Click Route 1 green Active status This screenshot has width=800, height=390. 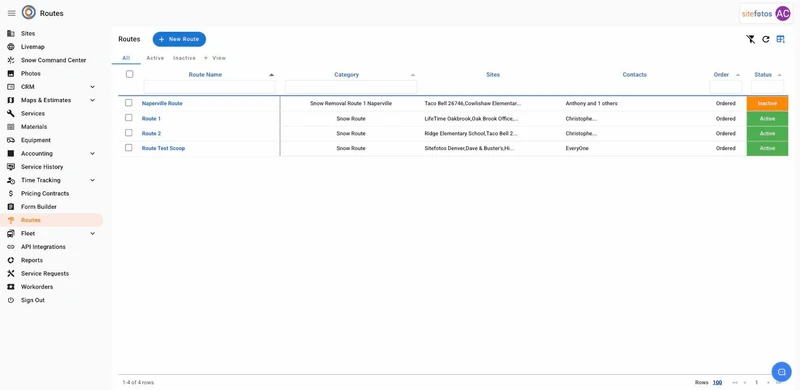click(x=767, y=118)
